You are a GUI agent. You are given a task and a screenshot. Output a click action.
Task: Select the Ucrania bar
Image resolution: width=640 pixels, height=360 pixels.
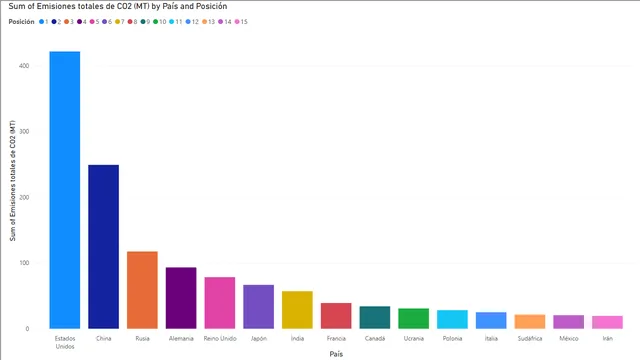pos(414,318)
